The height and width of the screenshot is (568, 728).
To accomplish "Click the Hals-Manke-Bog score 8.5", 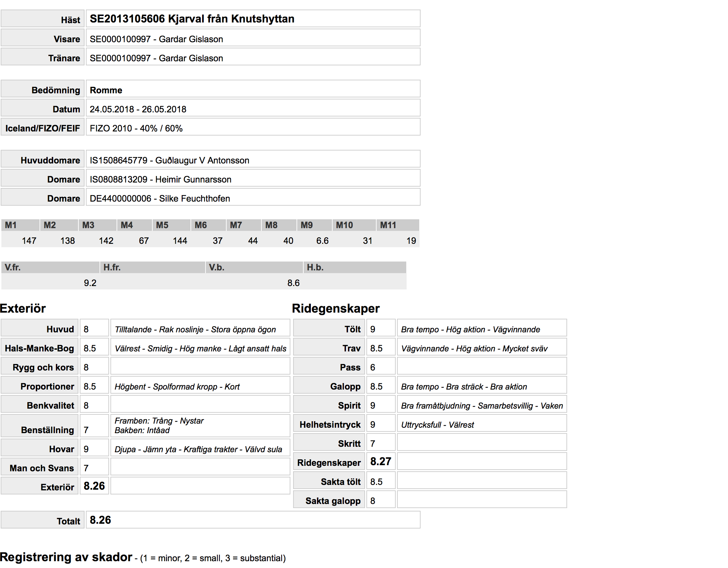I will 90,348.
